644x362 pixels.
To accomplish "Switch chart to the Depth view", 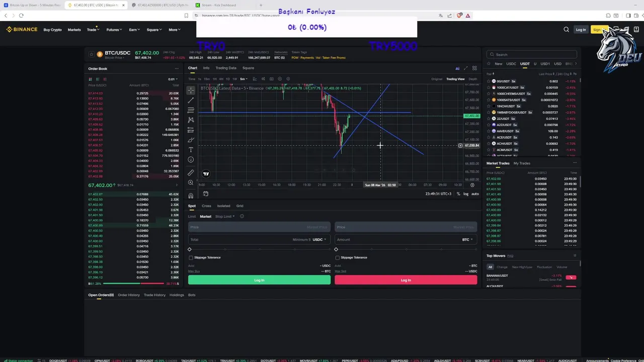I will click(x=472, y=79).
